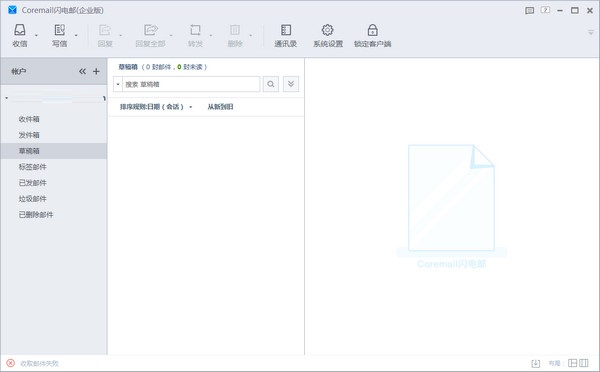
Task: Click Coremail logo in title bar
Action: (12, 10)
